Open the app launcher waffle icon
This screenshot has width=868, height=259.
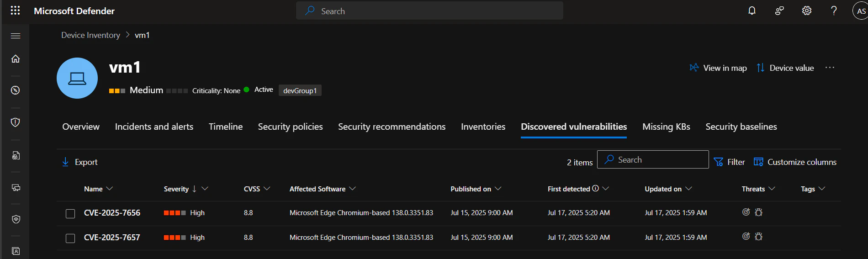coord(15,11)
